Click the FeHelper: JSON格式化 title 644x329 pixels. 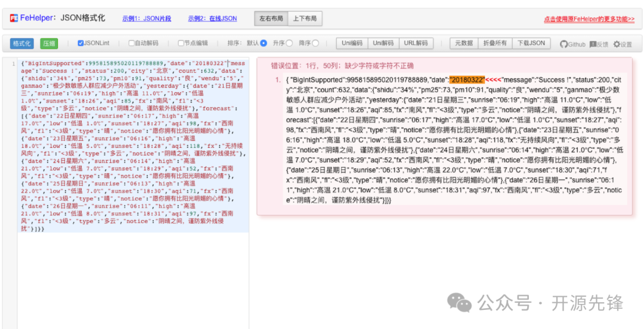(63, 18)
